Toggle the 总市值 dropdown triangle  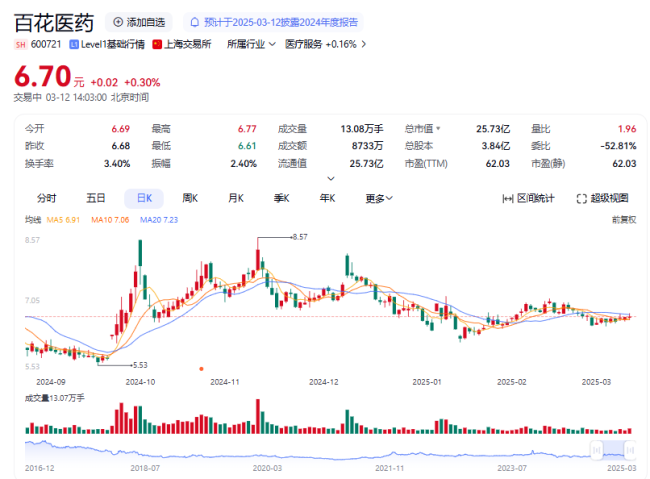point(439,129)
